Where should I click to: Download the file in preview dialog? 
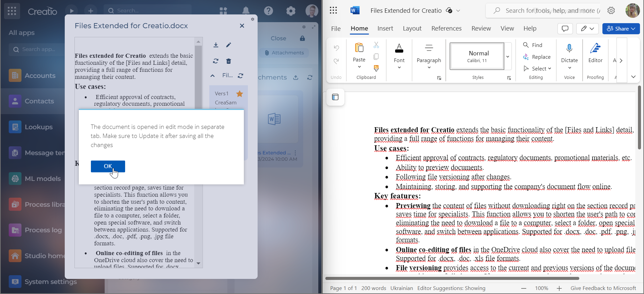216,45
